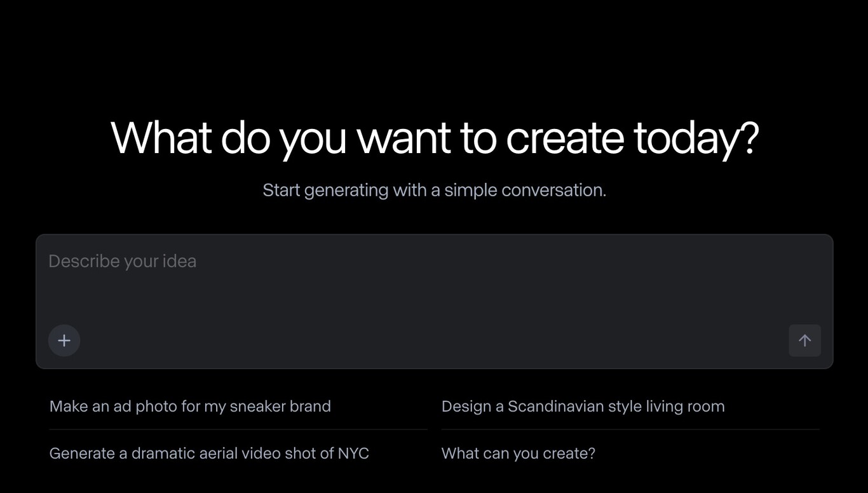Open the upload menu via plus icon

[64, 341]
